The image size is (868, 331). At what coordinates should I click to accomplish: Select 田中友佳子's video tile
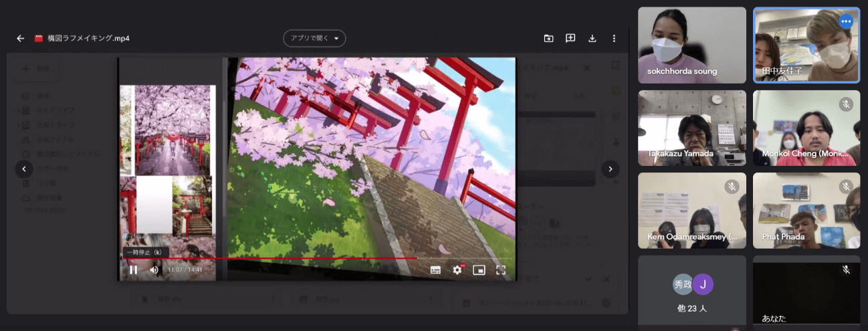pos(806,45)
